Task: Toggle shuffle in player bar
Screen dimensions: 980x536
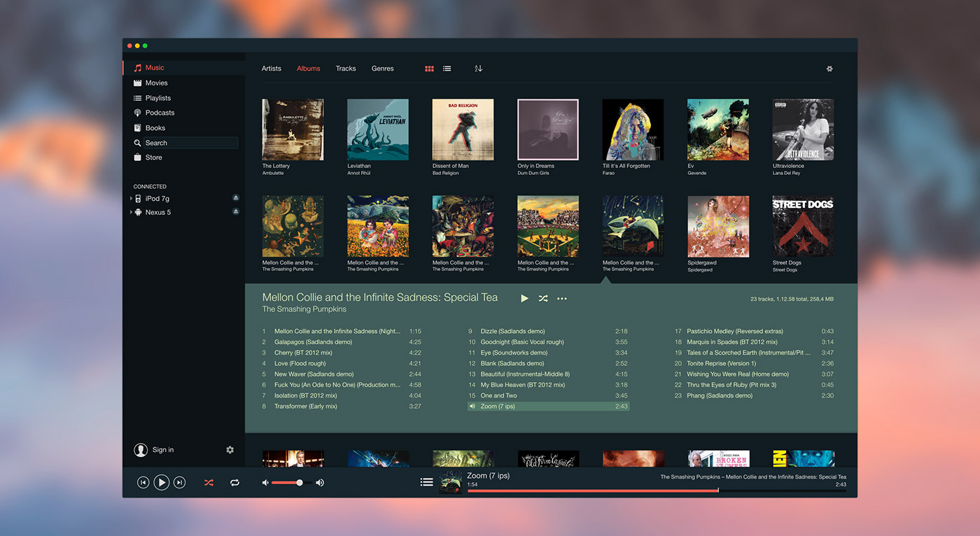Action: click(x=209, y=483)
